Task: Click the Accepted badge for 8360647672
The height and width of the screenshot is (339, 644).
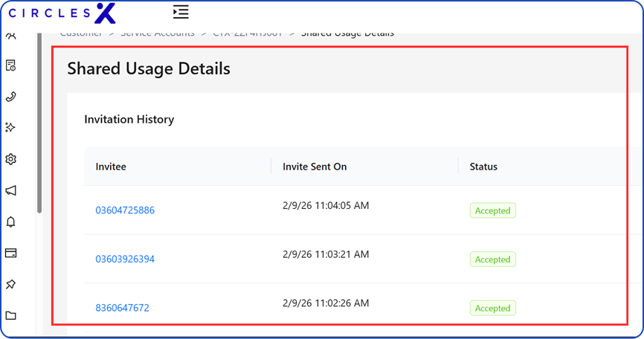Action: click(x=492, y=308)
